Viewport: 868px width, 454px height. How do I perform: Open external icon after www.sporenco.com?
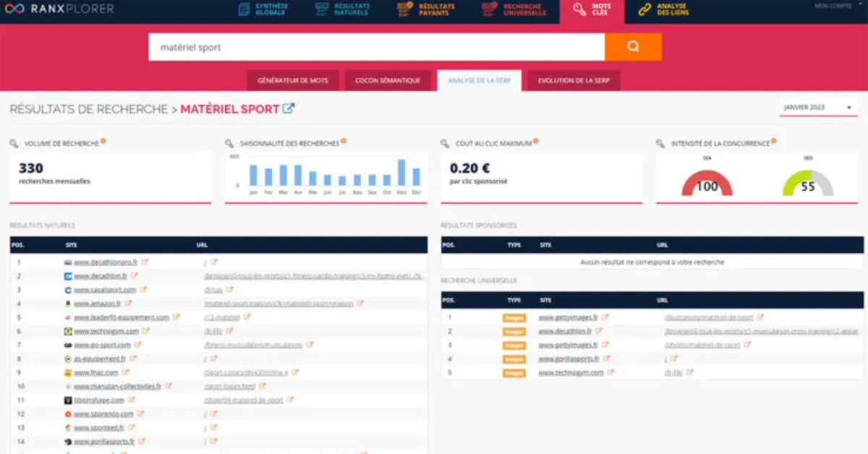(x=141, y=414)
